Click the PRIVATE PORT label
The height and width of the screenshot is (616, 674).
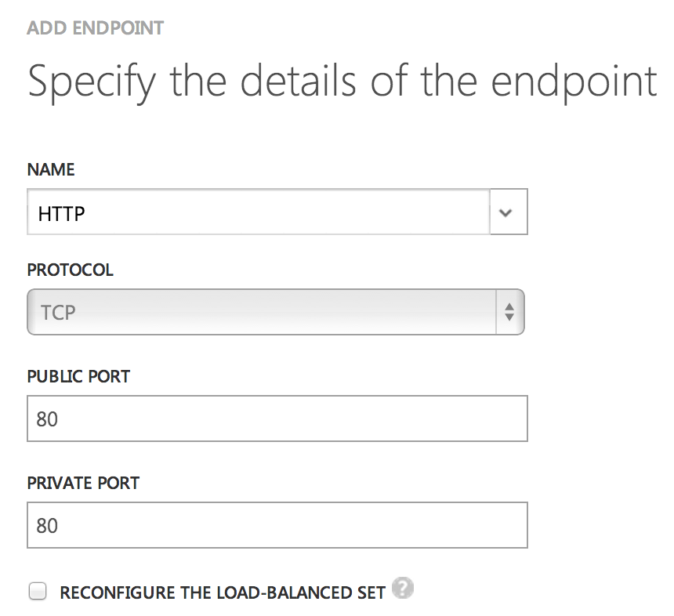(85, 483)
